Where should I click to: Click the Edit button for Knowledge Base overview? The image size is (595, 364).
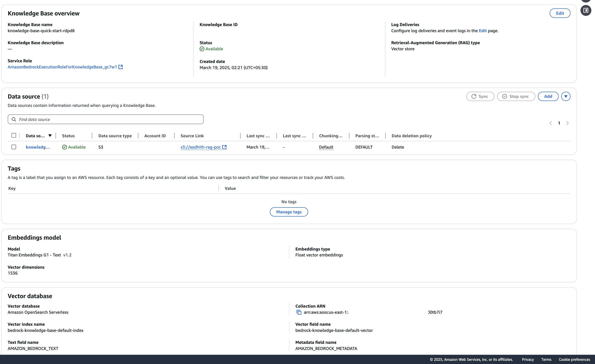[x=560, y=13]
